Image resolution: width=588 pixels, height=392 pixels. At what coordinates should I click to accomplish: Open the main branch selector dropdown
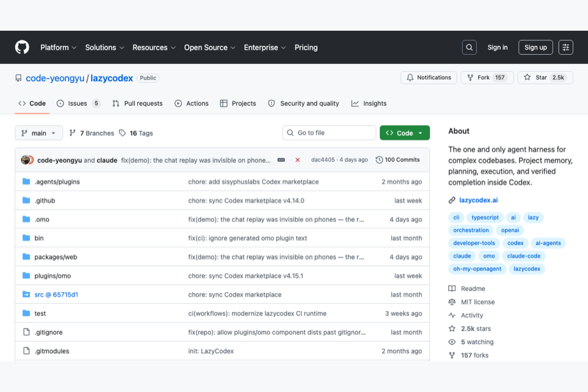pos(39,133)
